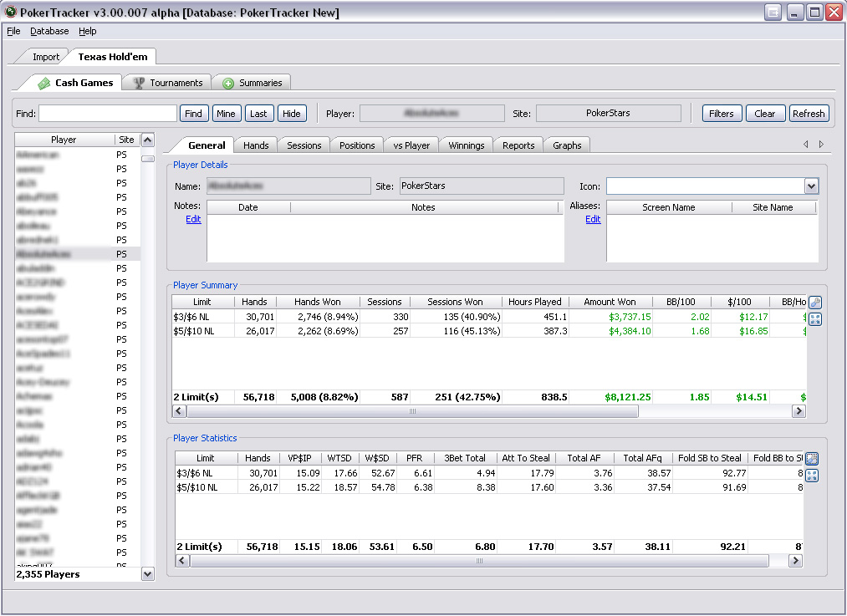Select the Cash Games tab
The image size is (847, 616).
pos(76,83)
